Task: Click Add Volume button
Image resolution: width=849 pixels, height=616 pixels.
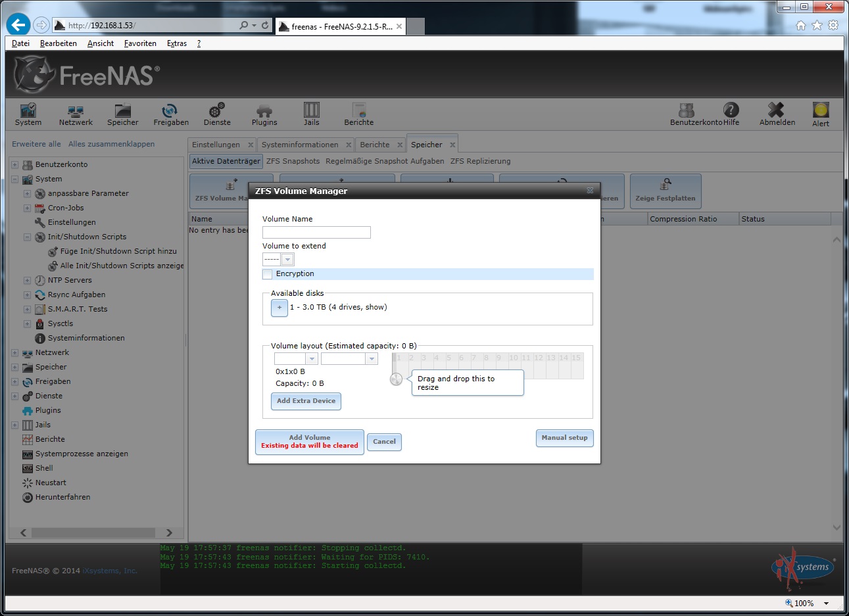Action: tap(310, 442)
